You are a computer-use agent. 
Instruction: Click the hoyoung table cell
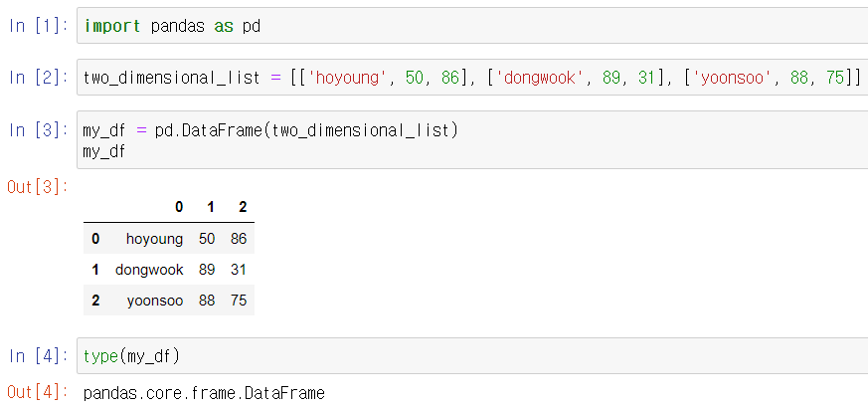[154, 239]
